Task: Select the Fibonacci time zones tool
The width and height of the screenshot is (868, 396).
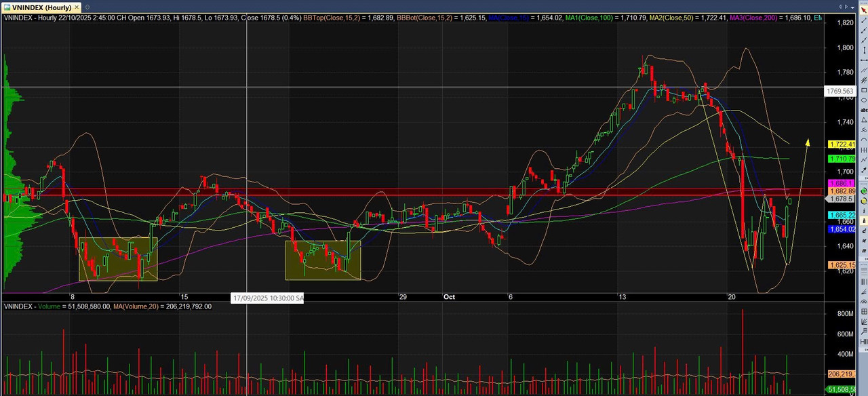Action: point(863,281)
